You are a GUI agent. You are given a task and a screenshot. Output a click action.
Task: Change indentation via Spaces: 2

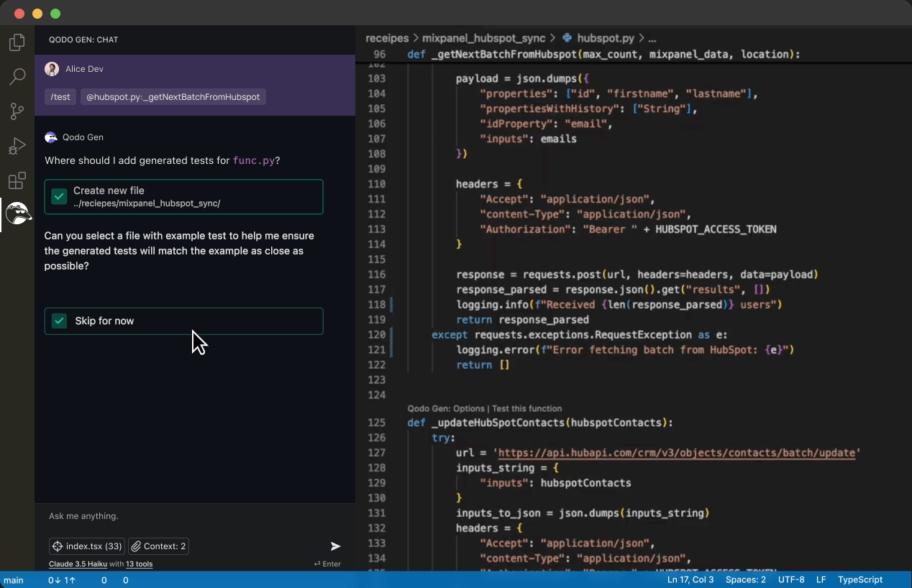tap(746, 580)
